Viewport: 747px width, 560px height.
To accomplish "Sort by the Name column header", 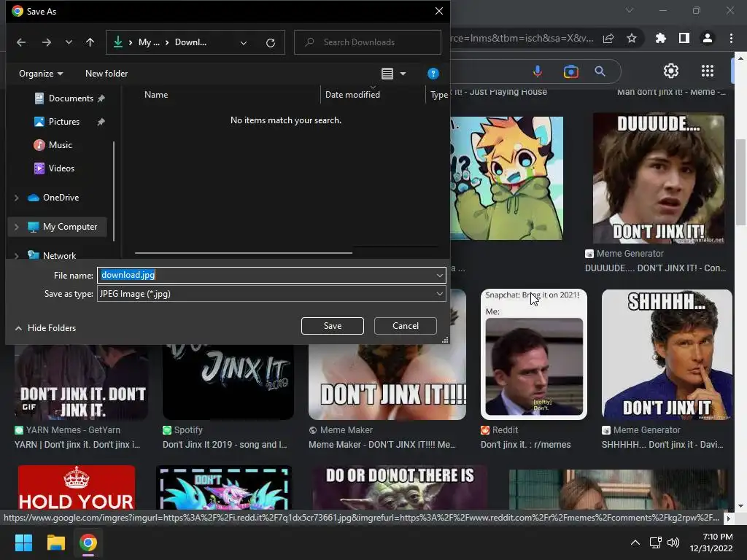I will coord(156,95).
